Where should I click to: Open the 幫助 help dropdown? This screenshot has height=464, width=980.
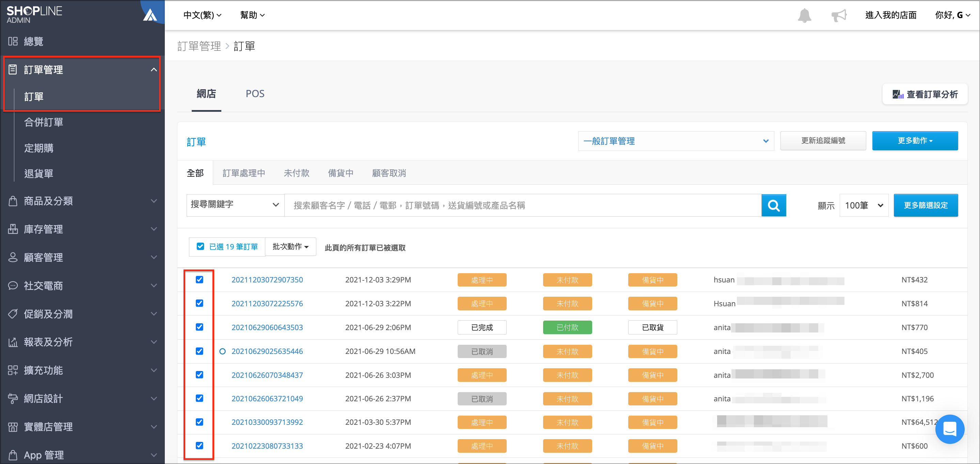point(253,15)
